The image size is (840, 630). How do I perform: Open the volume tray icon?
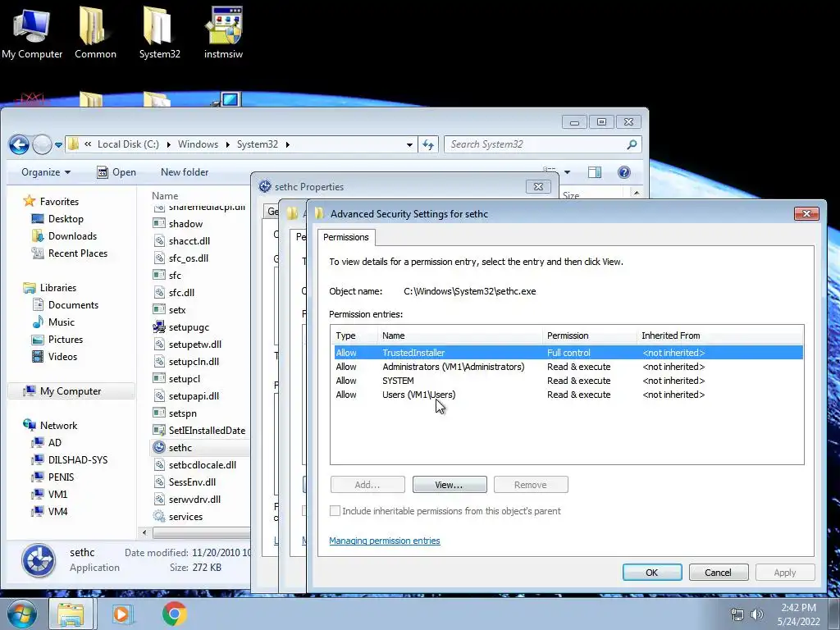757,614
